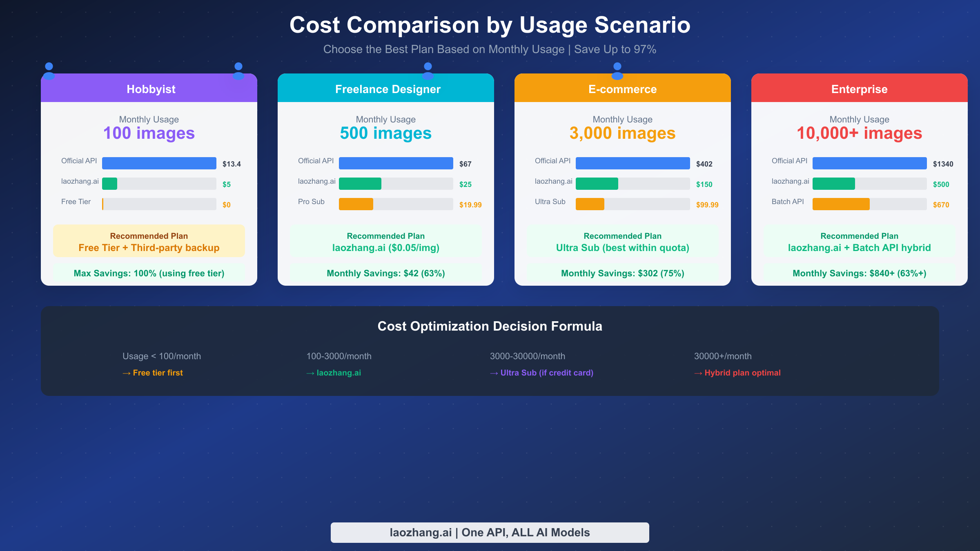
Task: Select the purple Hobbyist header banner
Action: click(149, 89)
